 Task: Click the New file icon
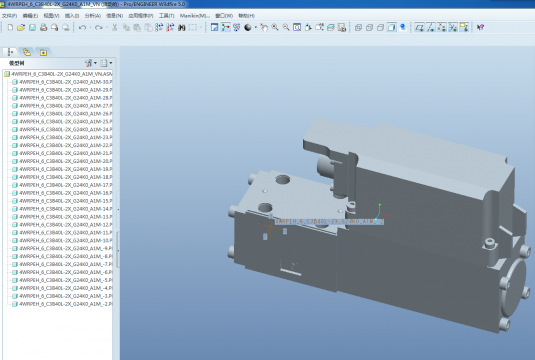coord(10,27)
